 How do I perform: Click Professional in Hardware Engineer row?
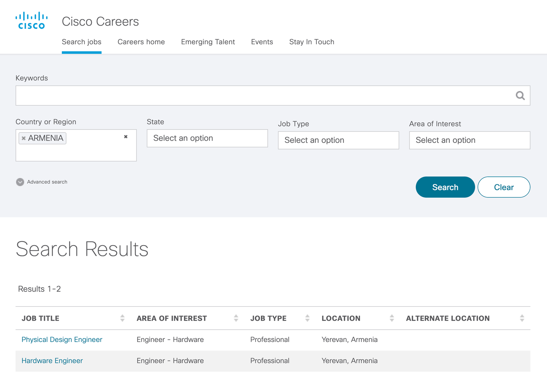(270, 361)
